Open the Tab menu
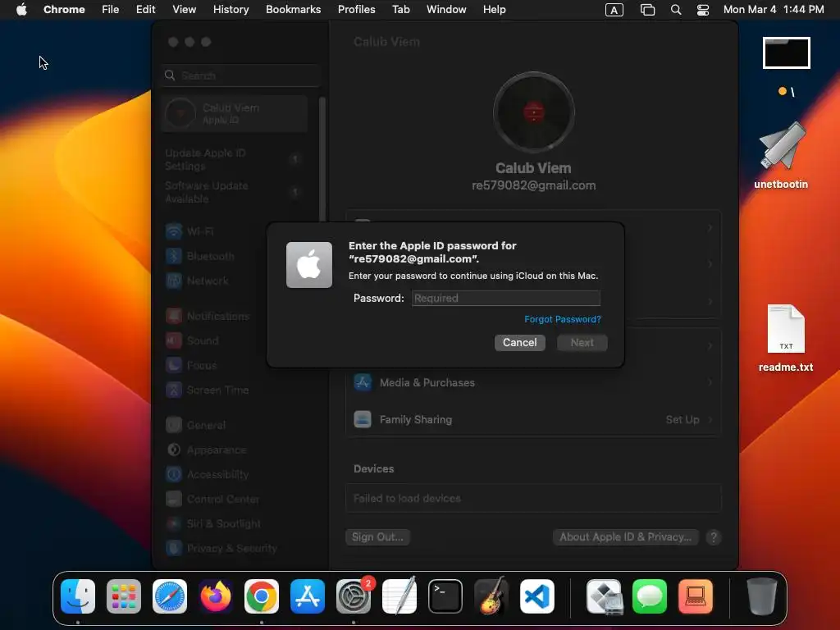This screenshot has height=630, width=840. pyautogui.click(x=400, y=9)
